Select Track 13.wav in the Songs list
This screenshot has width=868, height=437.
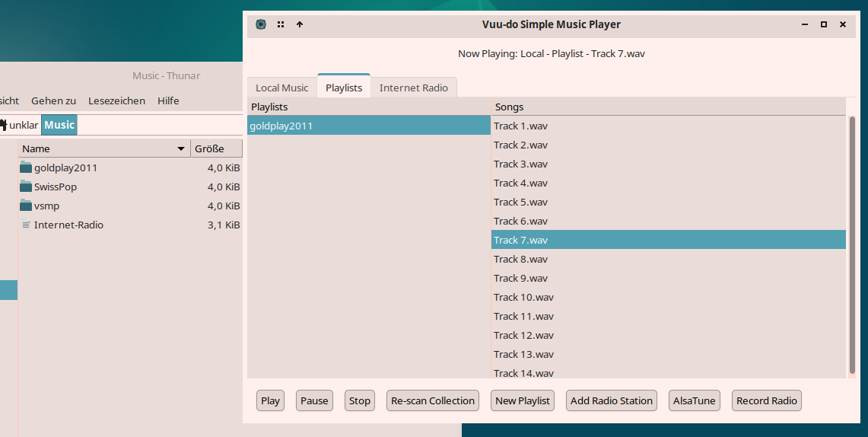point(669,354)
